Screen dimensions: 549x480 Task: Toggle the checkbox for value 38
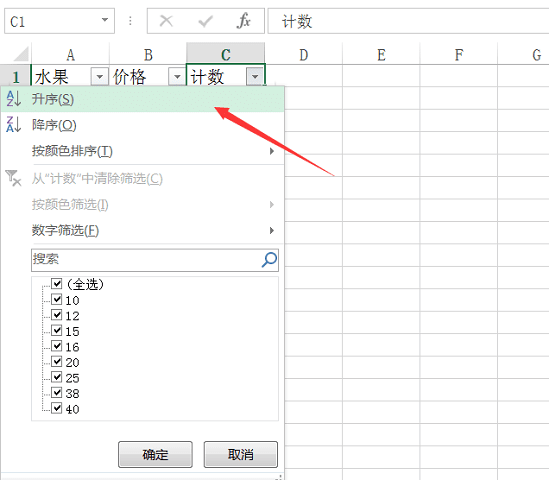coord(57,392)
